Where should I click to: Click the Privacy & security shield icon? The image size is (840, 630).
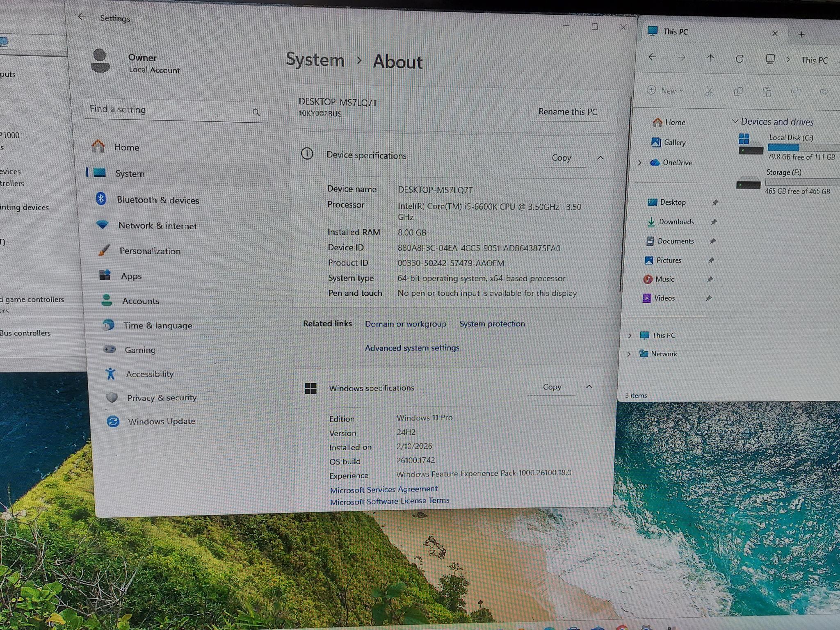(112, 397)
